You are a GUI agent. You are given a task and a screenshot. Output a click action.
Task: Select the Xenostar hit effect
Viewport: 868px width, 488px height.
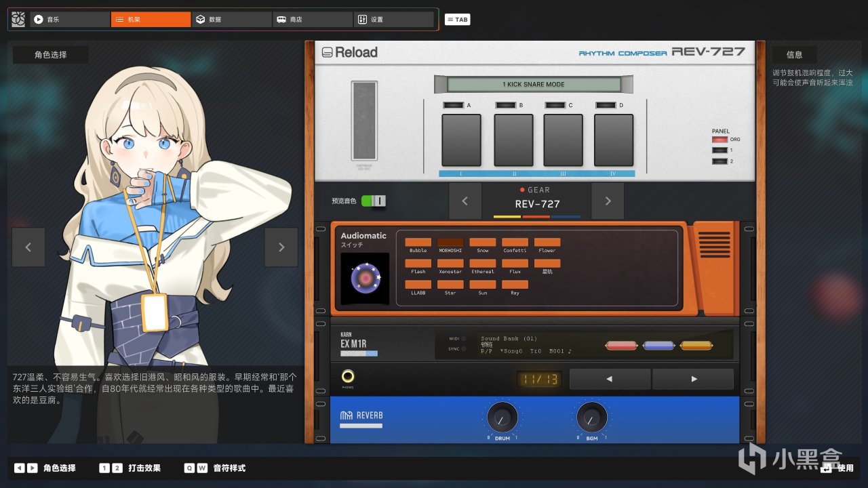(x=450, y=263)
